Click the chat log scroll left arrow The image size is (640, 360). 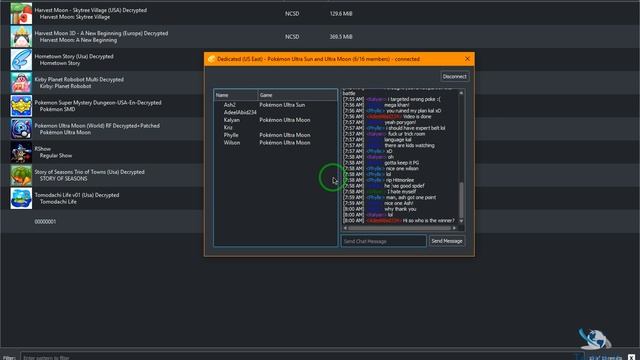[x=345, y=228]
